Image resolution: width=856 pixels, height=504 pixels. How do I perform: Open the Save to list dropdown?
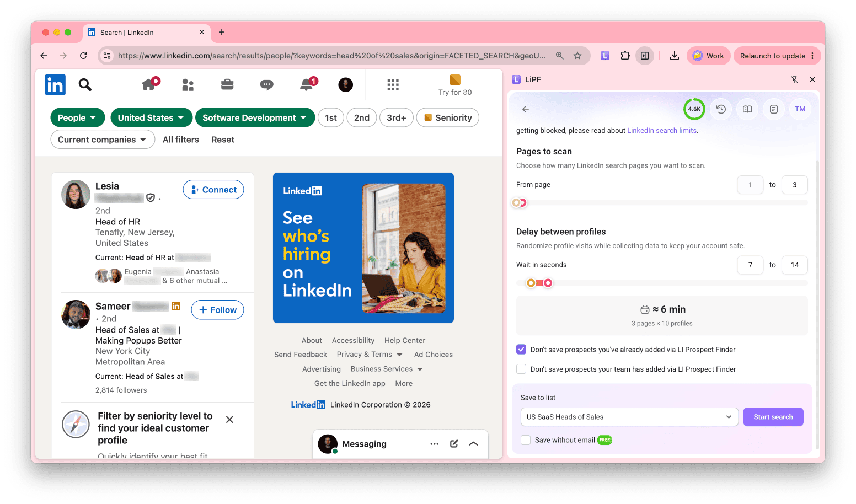coord(629,417)
